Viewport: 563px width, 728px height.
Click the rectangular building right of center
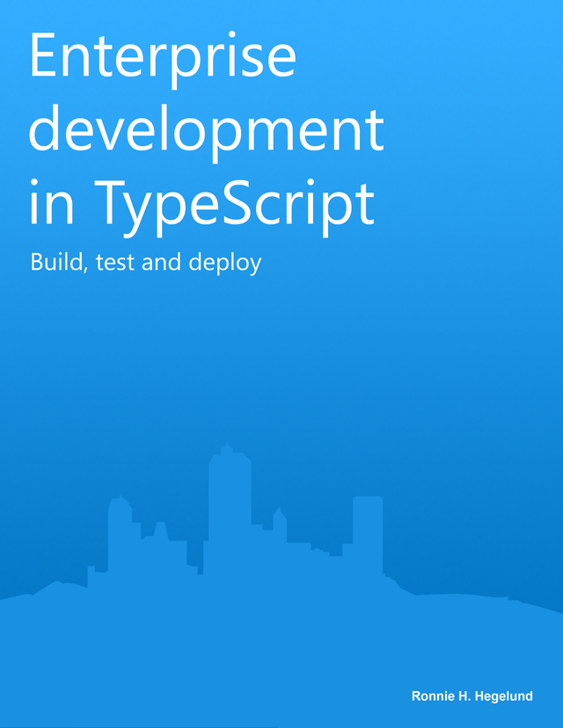coord(368,532)
